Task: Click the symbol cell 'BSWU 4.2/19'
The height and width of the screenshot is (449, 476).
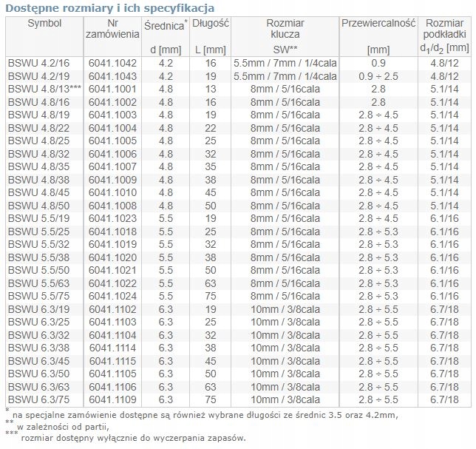Action: coord(38,76)
